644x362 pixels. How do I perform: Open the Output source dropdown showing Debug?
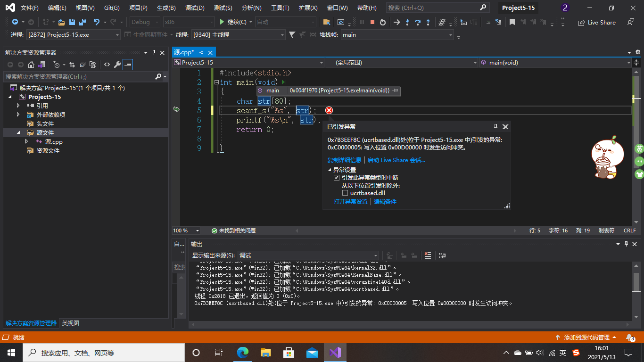308,255
